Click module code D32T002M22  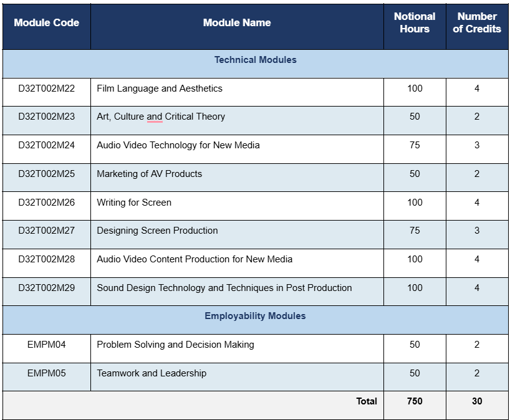pos(47,88)
